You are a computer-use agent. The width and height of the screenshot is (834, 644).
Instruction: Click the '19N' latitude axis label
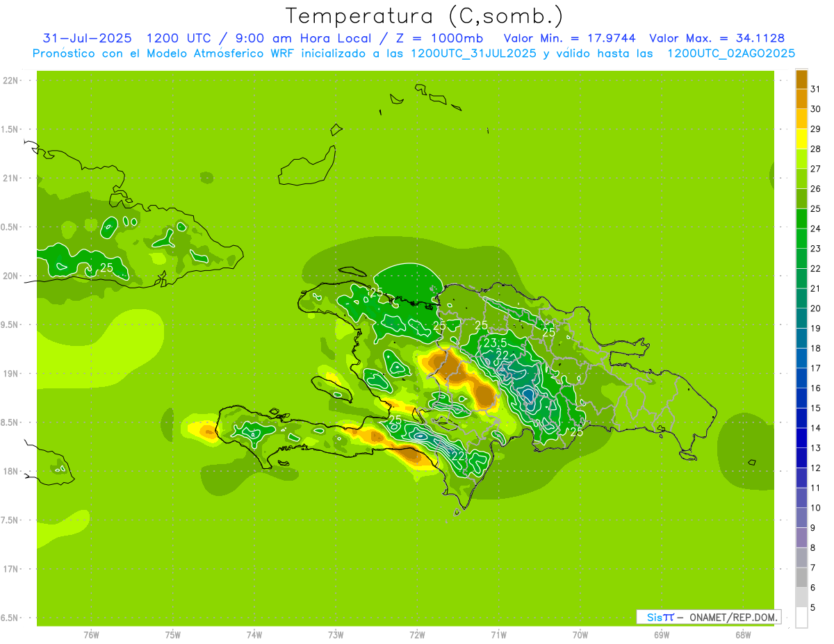10,374
